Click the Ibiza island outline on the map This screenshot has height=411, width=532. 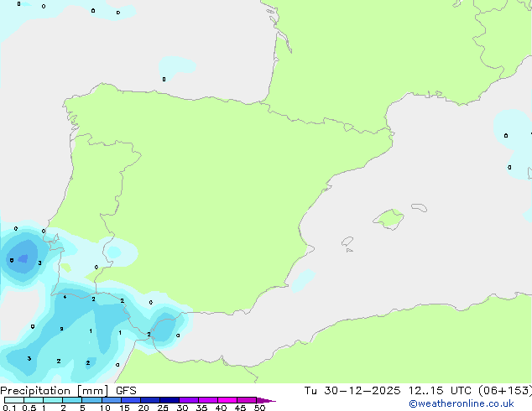coord(347,242)
